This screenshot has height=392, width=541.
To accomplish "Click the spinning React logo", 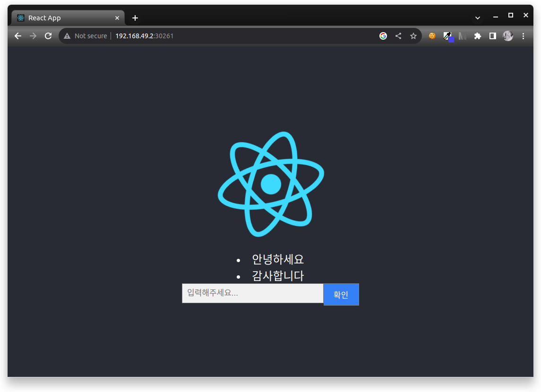I will click(271, 184).
